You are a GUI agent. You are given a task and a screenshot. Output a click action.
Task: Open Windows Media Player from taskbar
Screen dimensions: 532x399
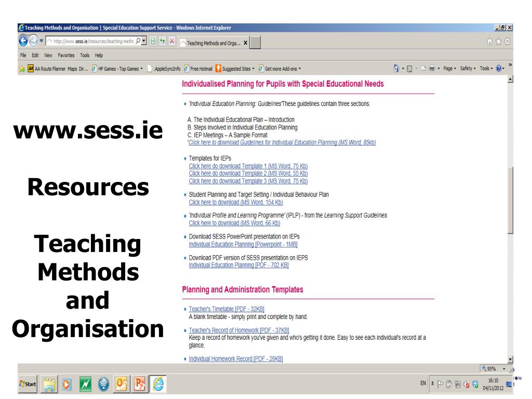point(67,384)
